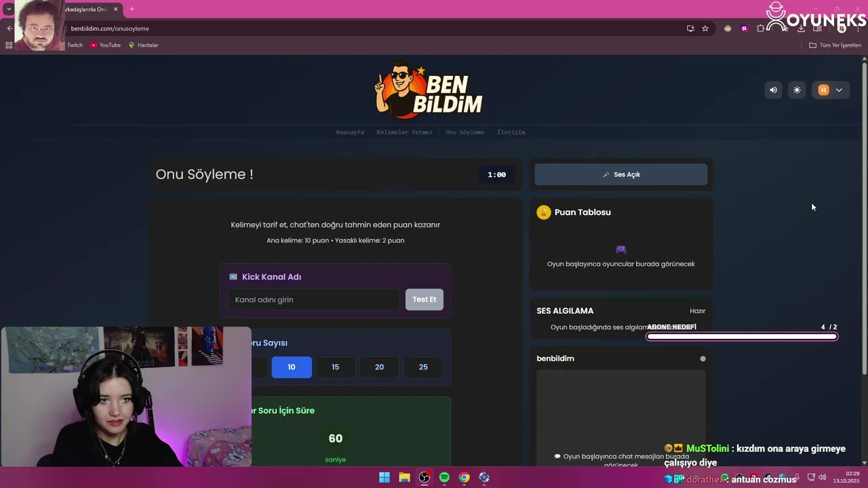Open the İletişim page
Image resolution: width=868 pixels, height=488 pixels.
point(511,132)
